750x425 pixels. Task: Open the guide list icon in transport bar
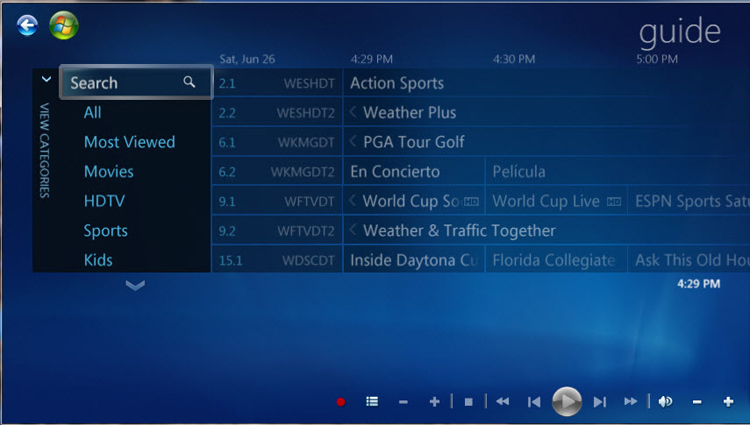click(x=372, y=402)
